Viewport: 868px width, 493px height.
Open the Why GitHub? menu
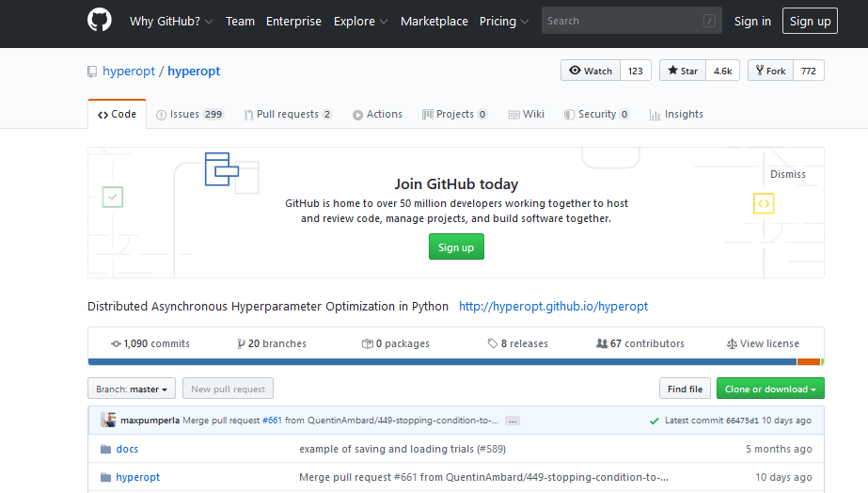(170, 21)
